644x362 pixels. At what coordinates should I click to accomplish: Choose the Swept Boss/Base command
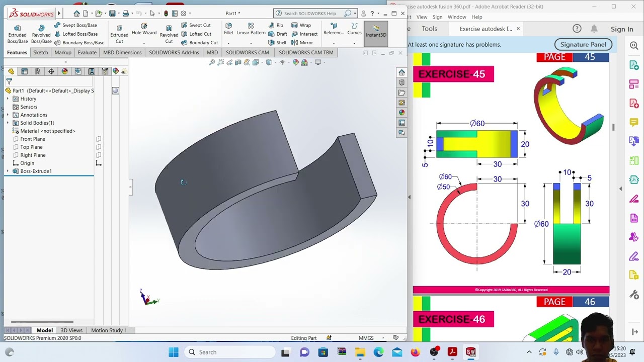(75, 25)
